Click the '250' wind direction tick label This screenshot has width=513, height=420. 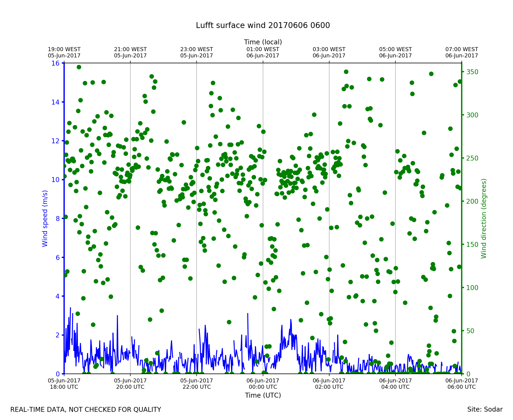(472, 158)
